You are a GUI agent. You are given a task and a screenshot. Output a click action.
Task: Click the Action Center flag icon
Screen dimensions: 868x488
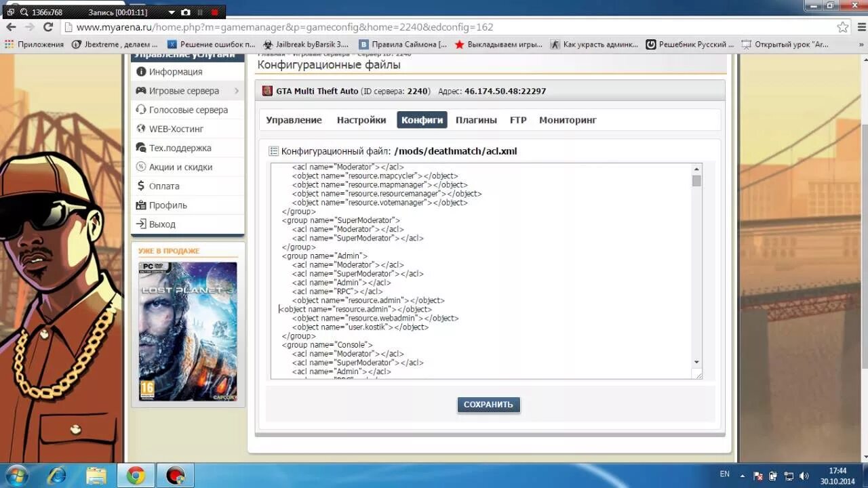click(758, 476)
